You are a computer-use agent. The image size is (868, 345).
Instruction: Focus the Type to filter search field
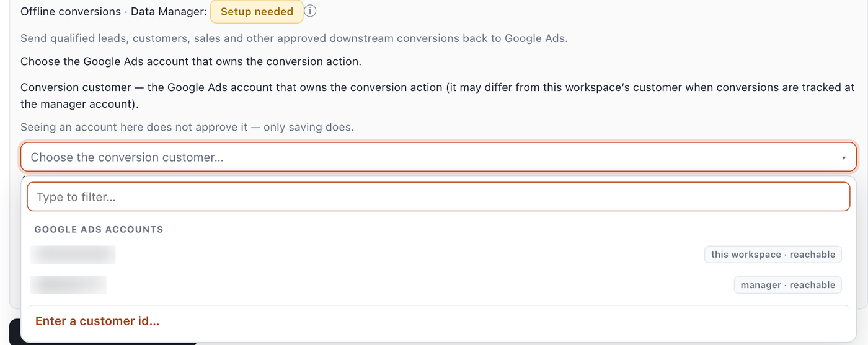click(438, 197)
